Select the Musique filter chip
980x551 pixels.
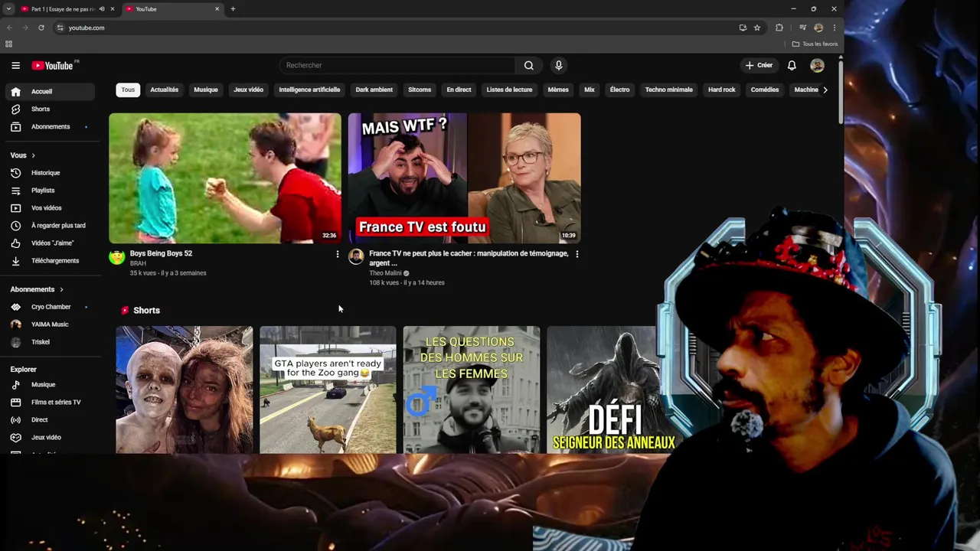coord(206,90)
